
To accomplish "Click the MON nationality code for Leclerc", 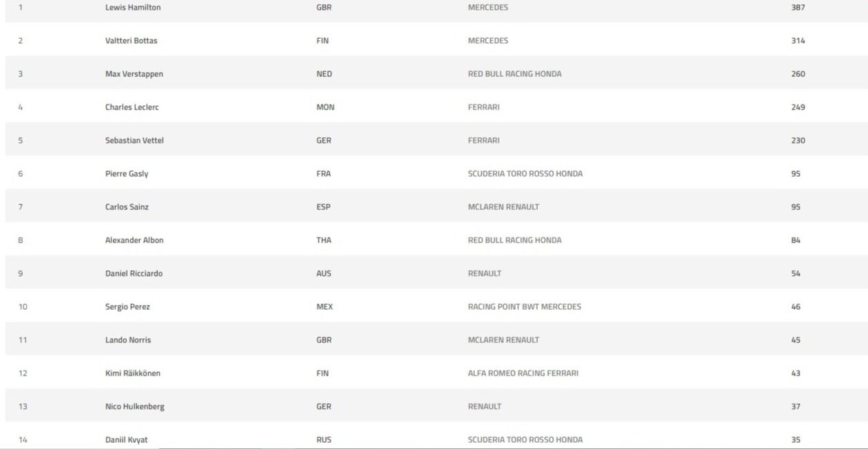I will coord(325,107).
